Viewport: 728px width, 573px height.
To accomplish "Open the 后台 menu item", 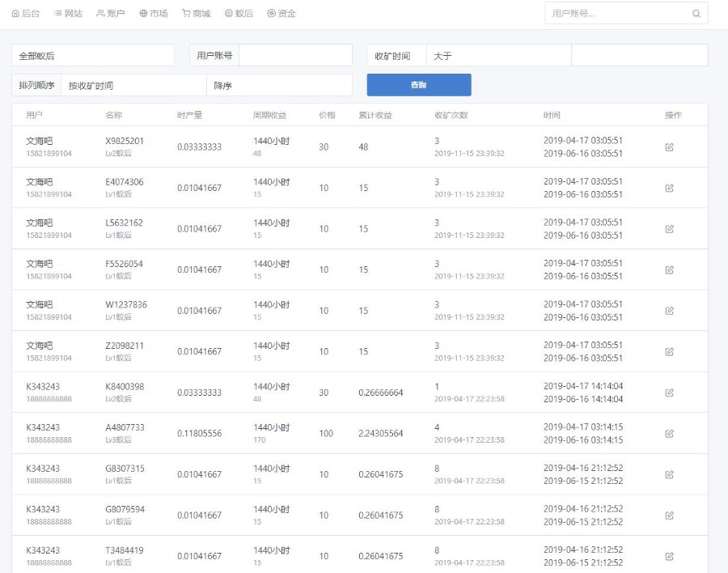I will click(x=26, y=14).
